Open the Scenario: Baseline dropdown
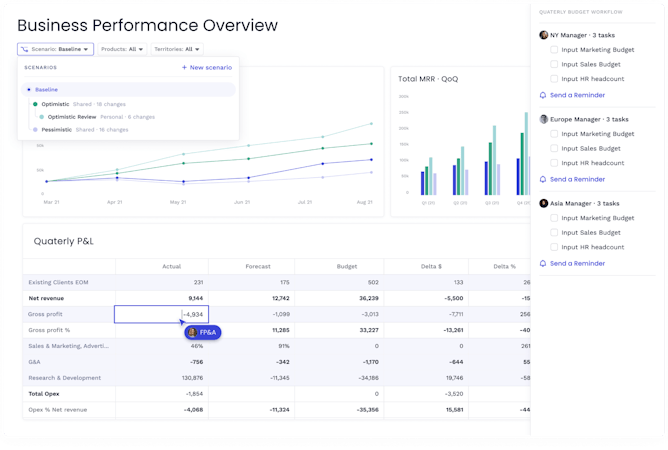 (x=55, y=49)
